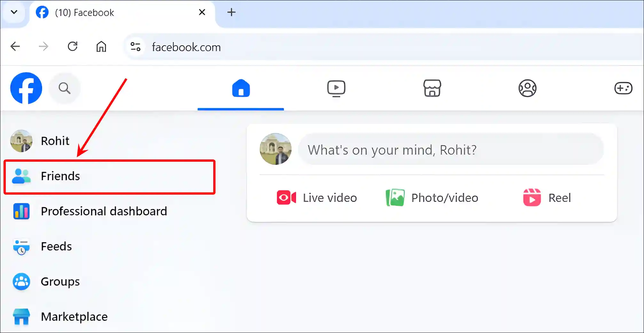
Task: Open a new browser tab with the plus
Action: (231, 12)
